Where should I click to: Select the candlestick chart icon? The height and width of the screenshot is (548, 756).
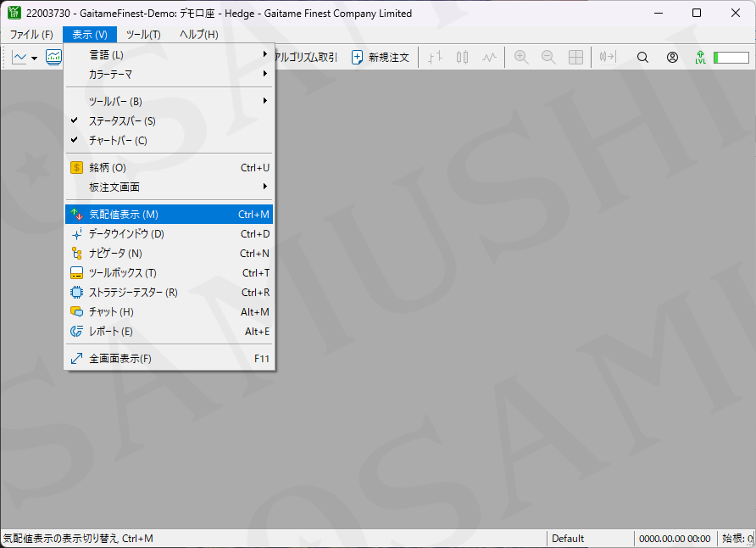(x=462, y=58)
